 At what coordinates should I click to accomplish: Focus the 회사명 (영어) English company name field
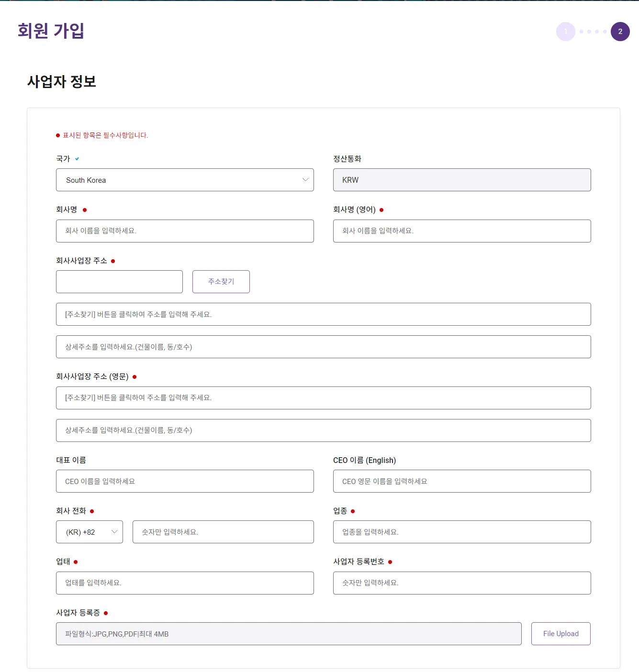461,231
